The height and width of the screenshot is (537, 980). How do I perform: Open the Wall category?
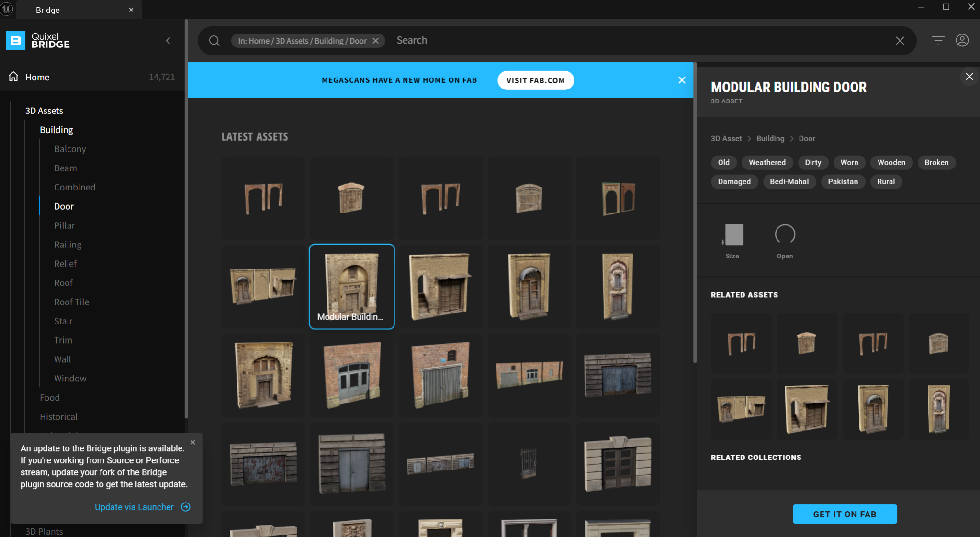coord(62,359)
